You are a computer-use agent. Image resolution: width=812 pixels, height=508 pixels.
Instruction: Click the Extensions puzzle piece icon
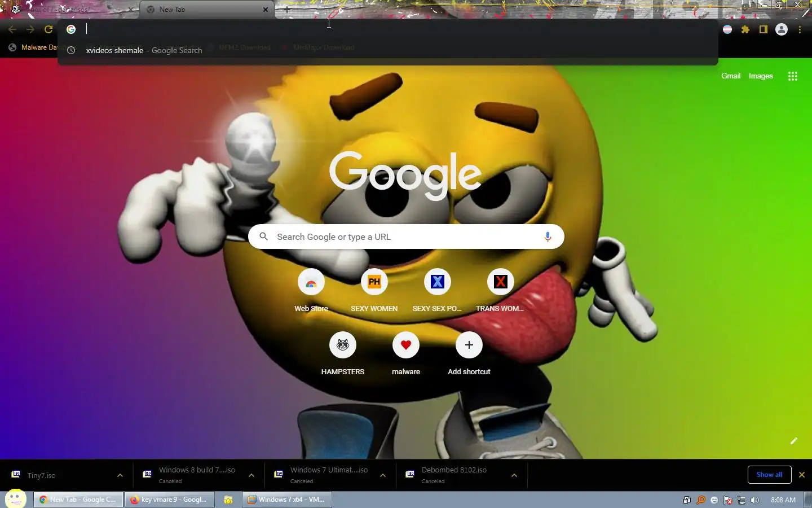coord(745,29)
